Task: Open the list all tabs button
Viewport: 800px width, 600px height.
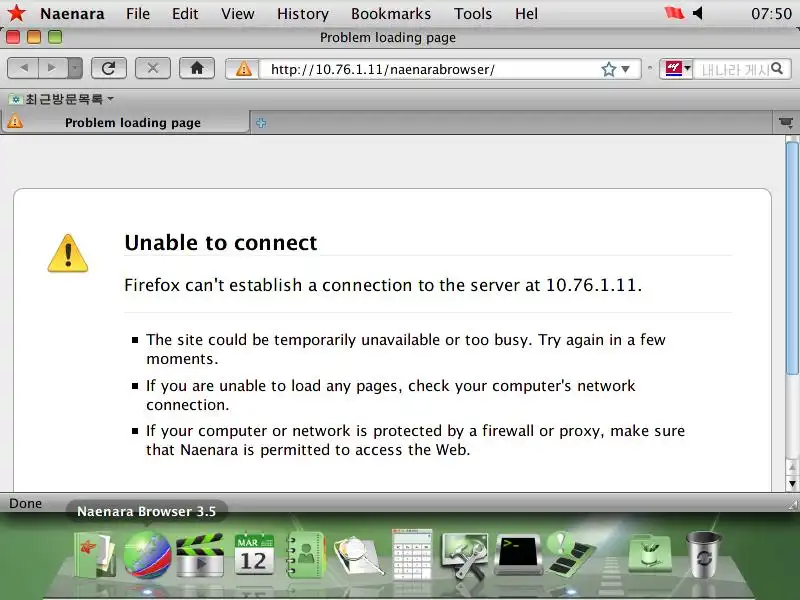Action: [786, 122]
